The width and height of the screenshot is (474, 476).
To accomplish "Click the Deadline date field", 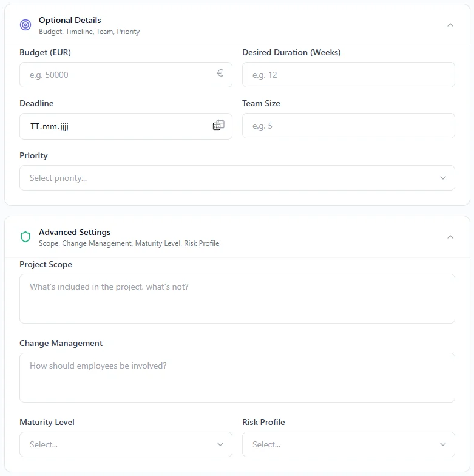I will [115, 126].
